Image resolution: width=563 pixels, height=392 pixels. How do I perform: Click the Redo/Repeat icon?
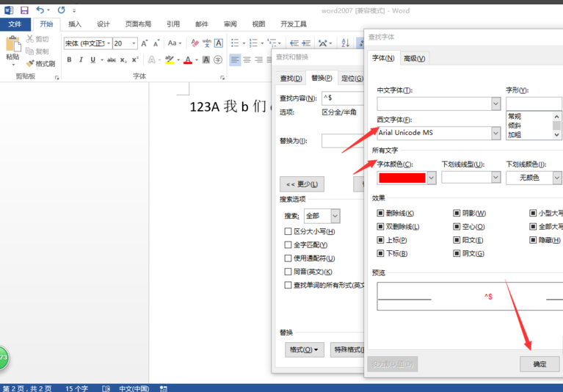62,10
